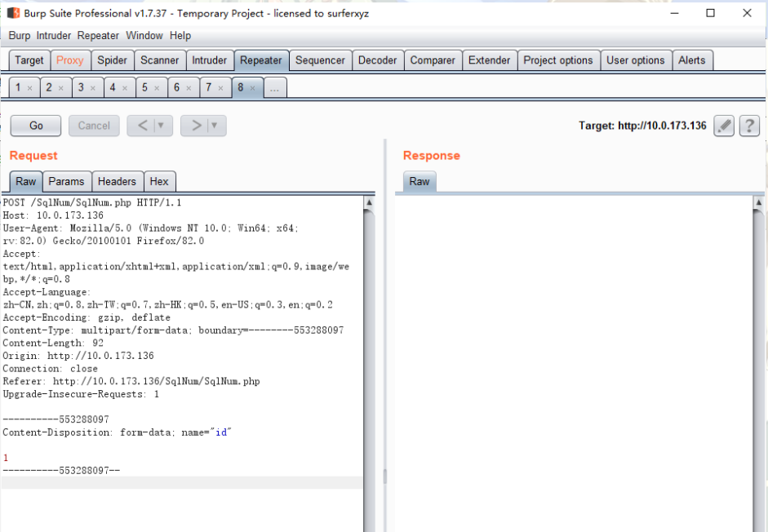768x532 pixels.
Task: Click the closing boundary line 553288097--
Action: click(61, 471)
